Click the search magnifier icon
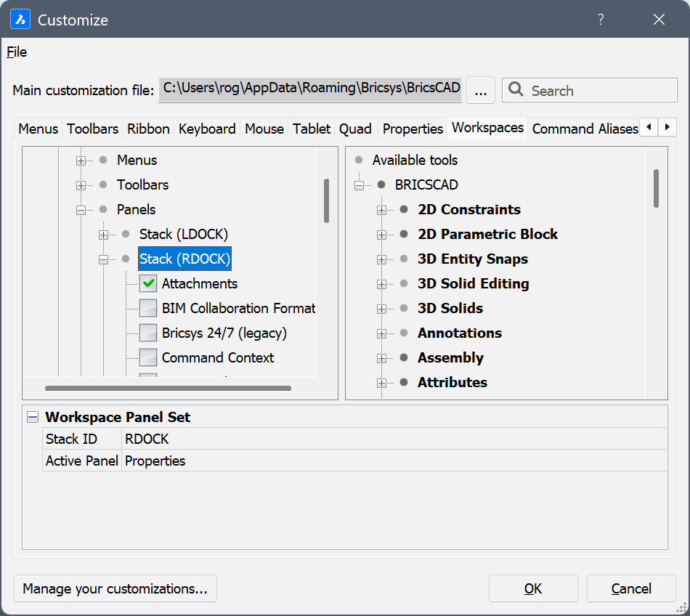Screen dimensions: 690x616 point(516,90)
